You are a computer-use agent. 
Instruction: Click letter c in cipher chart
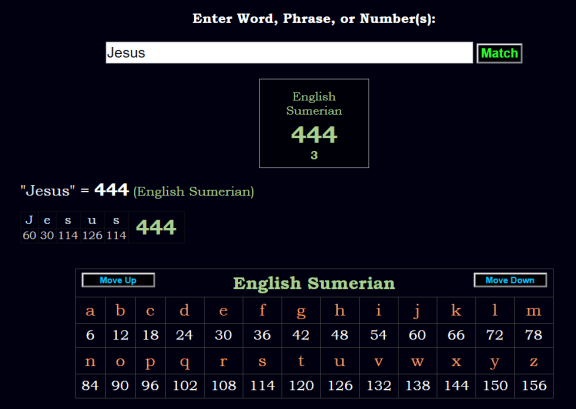(150, 311)
